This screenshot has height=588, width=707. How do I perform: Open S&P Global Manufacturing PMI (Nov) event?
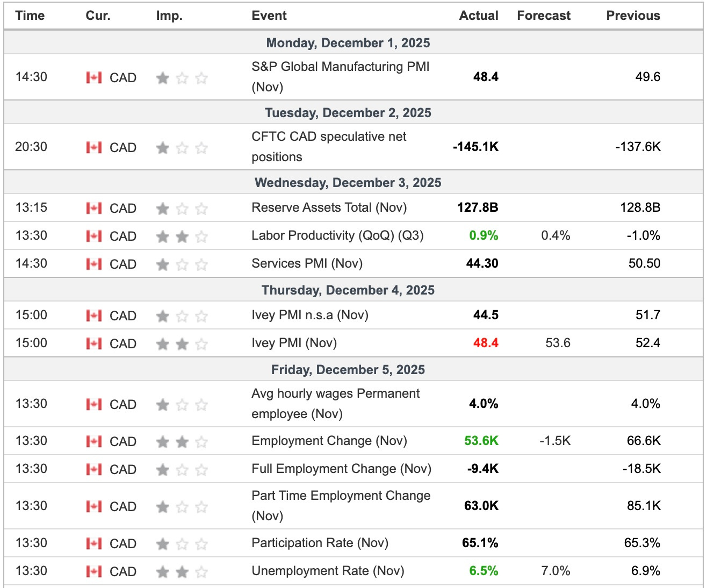(341, 77)
